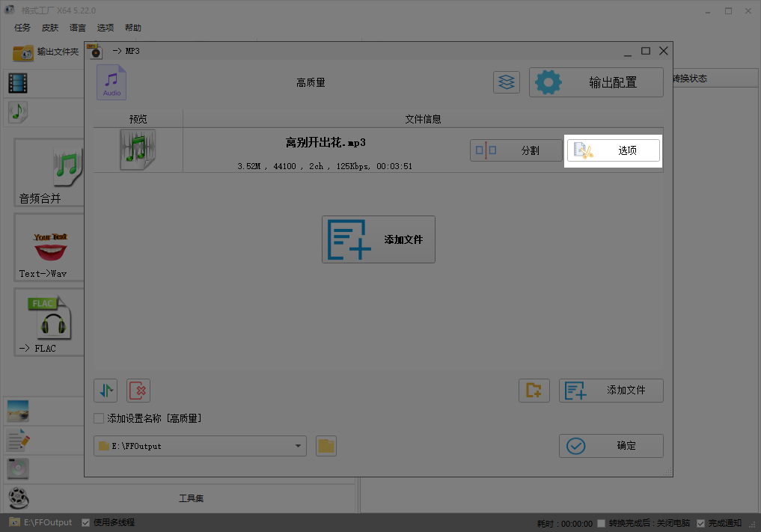Viewport: 761px width, 532px height.
Task: Click the 高质量 quality label
Action: click(x=311, y=83)
